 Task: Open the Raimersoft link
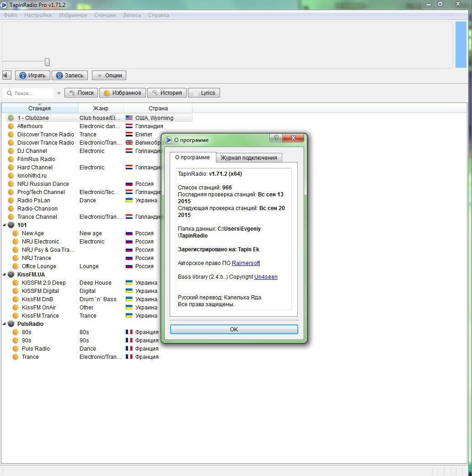coord(246,263)
